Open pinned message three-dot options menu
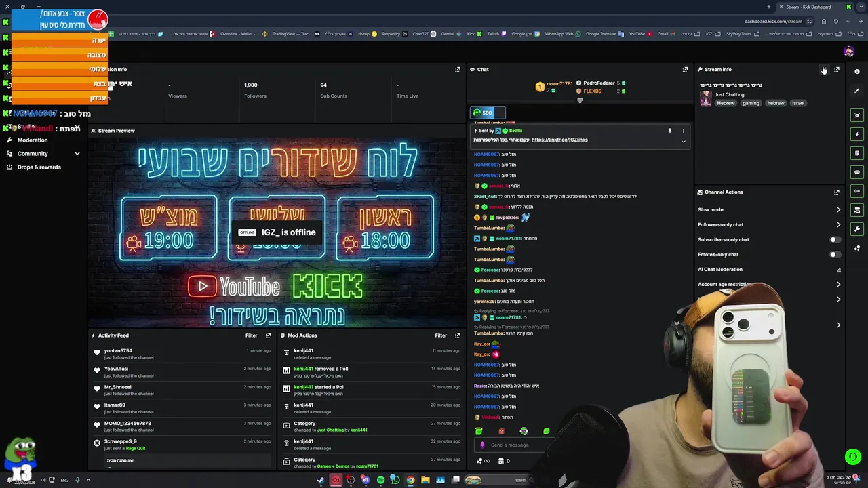 pos(683,131)
